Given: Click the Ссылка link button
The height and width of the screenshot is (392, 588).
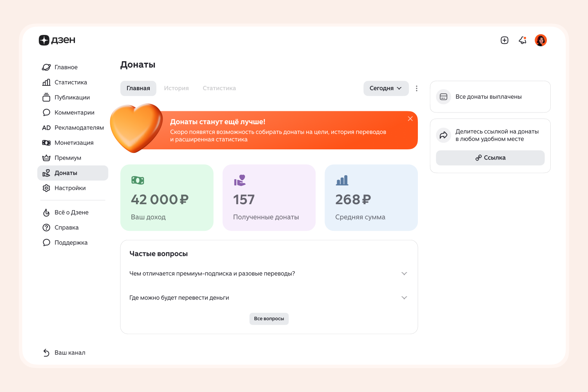Looking at the screenshot, I should coord(490,158).
